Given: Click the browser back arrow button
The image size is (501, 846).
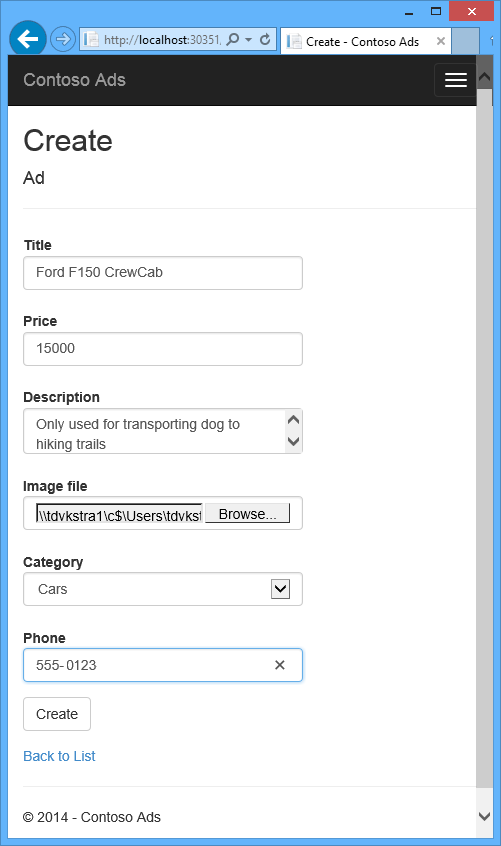Looking at the screenshot, I should pos(28,39).
